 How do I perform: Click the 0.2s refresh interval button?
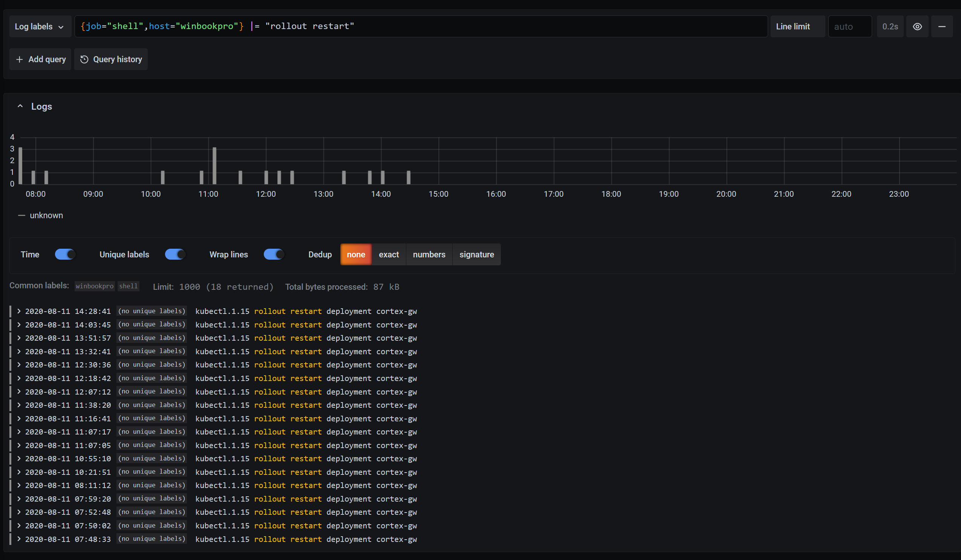[x=889, y=27]
